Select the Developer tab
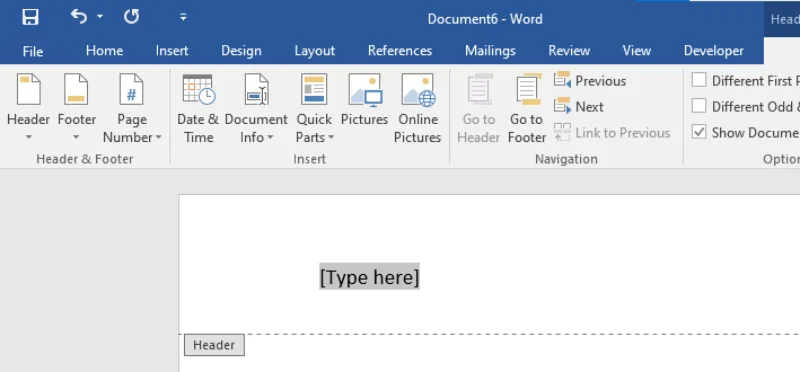 click(714, 51)
